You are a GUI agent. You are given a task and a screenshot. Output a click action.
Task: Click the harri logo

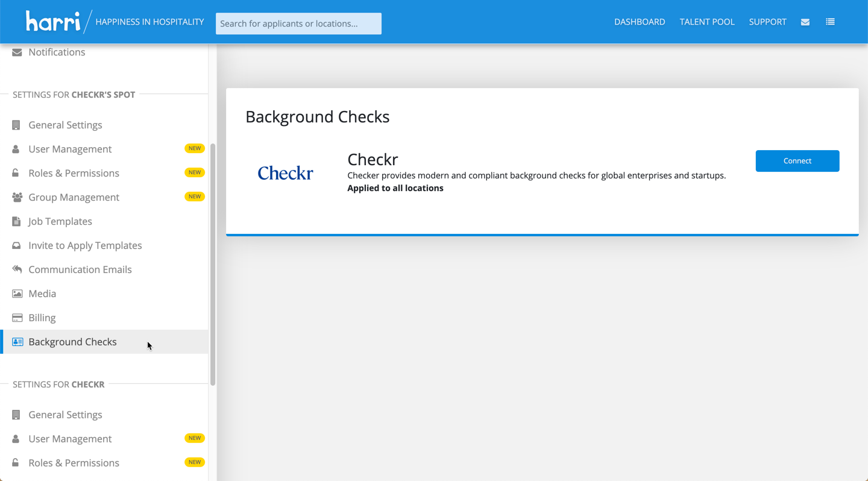coord(53,22)
